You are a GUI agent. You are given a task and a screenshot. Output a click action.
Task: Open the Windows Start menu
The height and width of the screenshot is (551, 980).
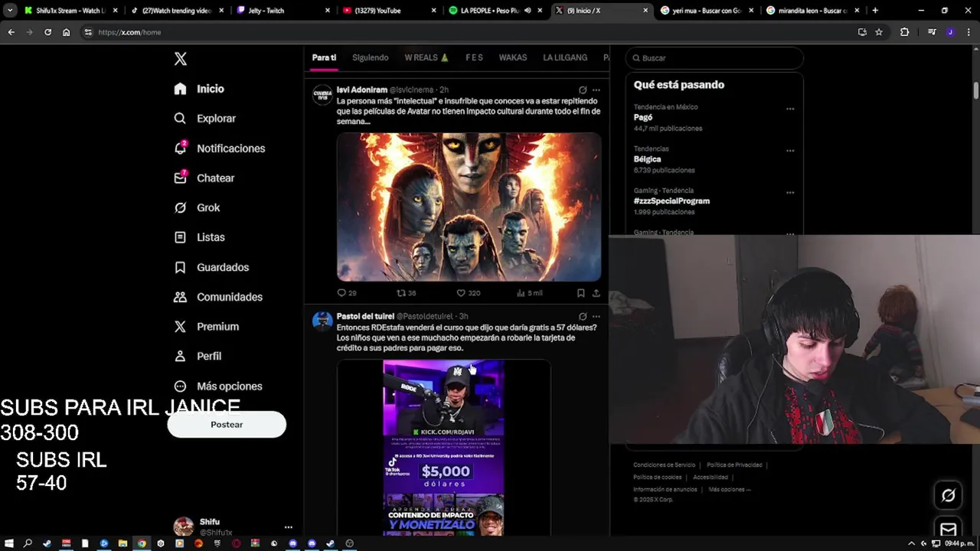pos(9,543)
